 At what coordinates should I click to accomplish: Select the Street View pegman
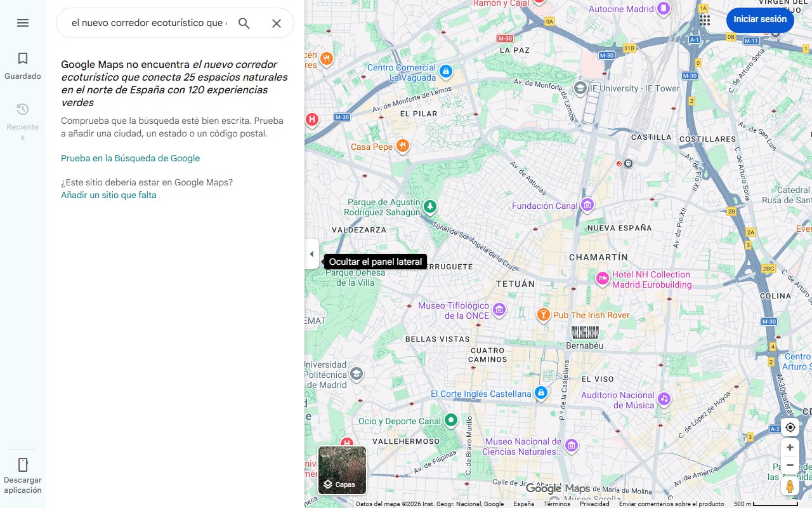tap(790, 486)
